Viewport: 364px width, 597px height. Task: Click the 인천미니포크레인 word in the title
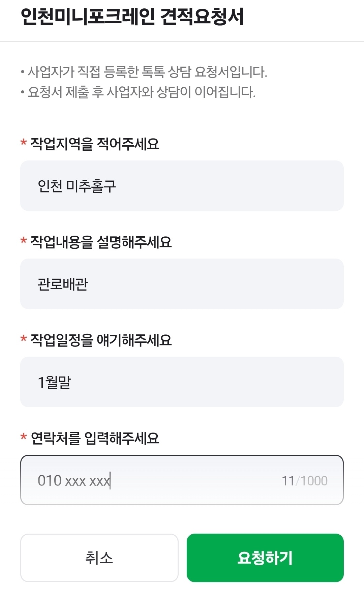[x=88, y=17]
